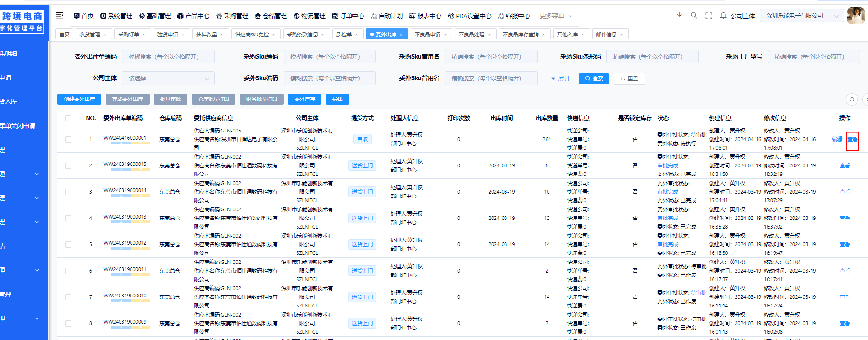Screen dimensions: 868x340
Task: Toggle fullscreen mode icon
Action: point(709,16)
